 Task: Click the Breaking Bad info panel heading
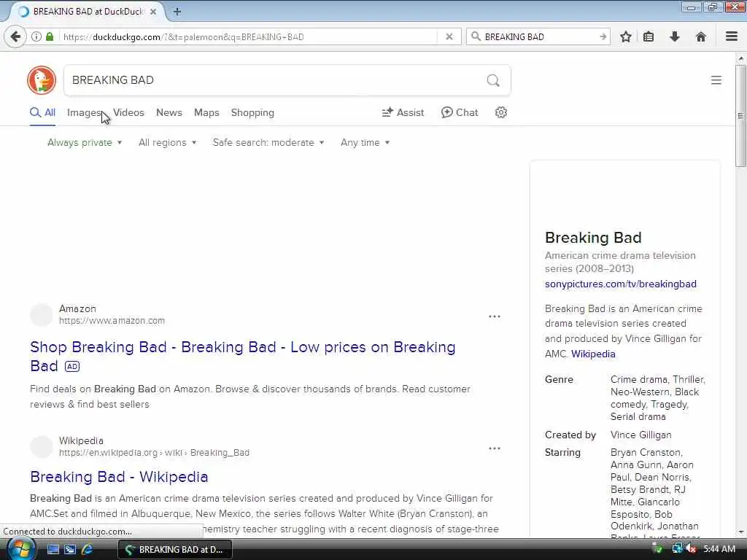[593, 237]
